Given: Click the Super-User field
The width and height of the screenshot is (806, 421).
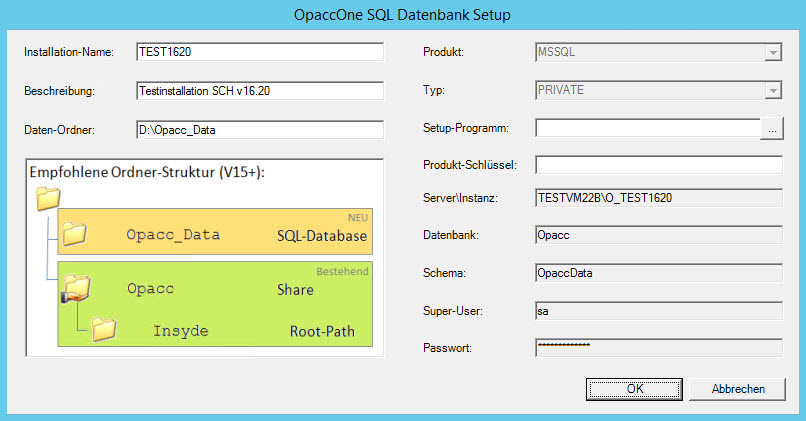Looking at the screenshot, I should pos(659,311).
